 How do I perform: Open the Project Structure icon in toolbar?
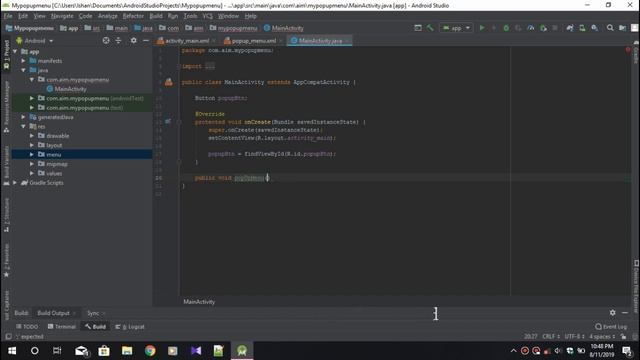[x=622, y=28]
